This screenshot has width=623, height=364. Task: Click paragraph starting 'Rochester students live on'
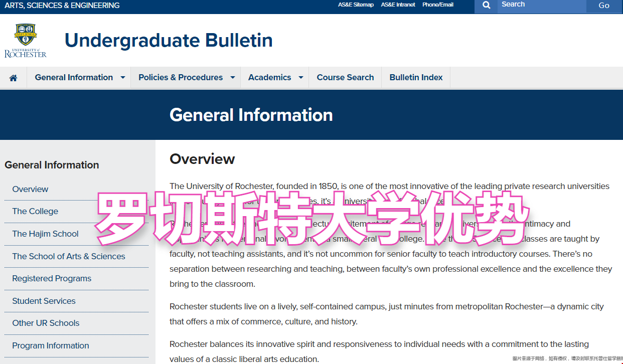tap(387, 314)
